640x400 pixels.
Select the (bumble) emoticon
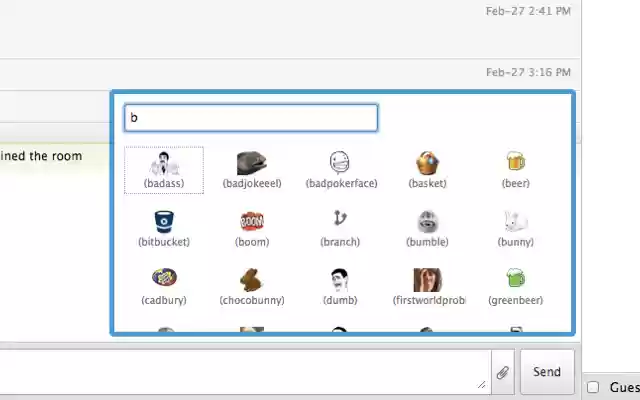pyautogui.click(x=427, y=229)
